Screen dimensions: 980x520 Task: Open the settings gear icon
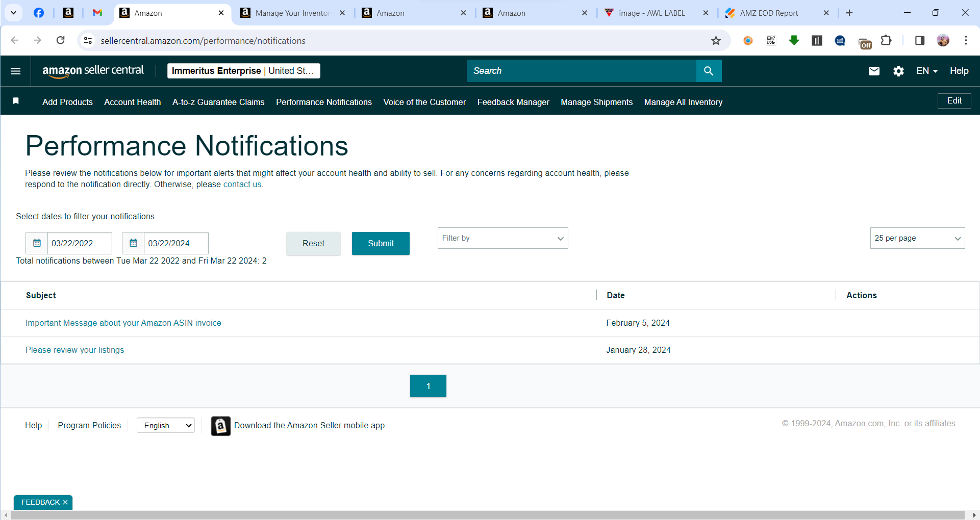click(x=899, y=71)
